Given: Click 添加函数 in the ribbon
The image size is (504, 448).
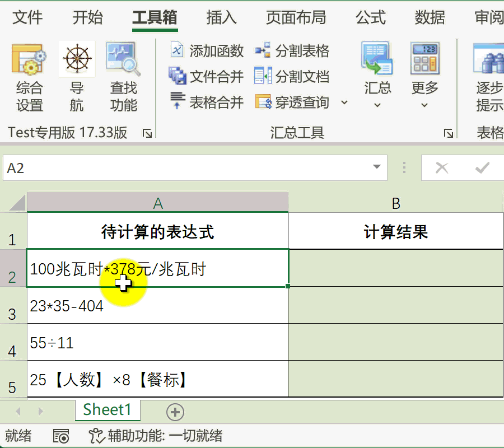Looking at the screenshot, I should coord(207,51).
